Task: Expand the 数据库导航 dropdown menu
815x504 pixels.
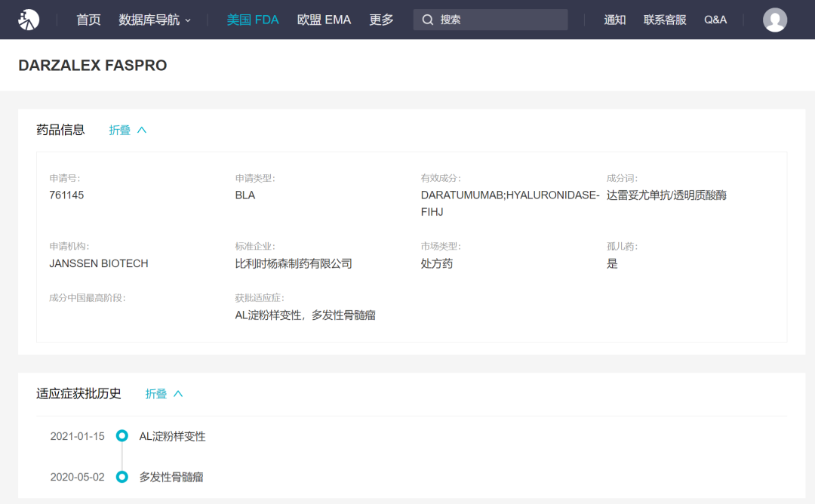Action: 155,20
